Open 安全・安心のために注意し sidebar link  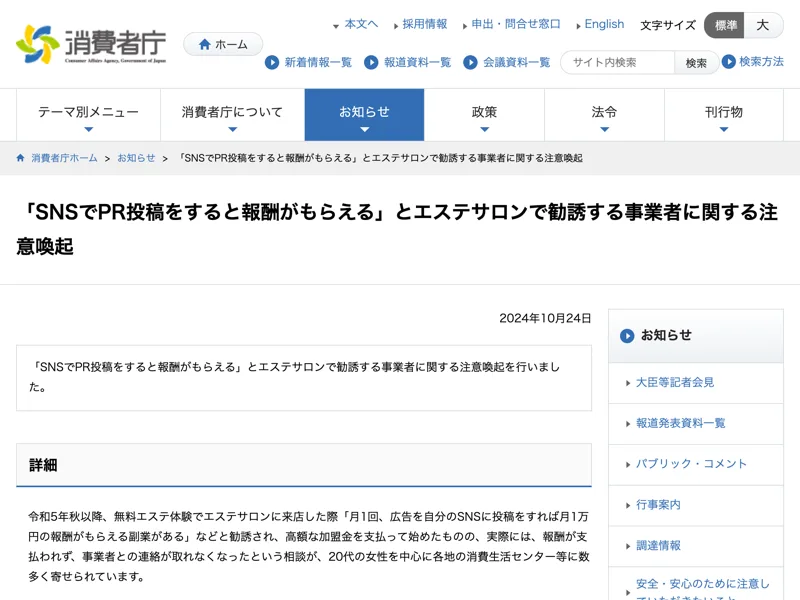pyautogui.click(x=702, y=589)
